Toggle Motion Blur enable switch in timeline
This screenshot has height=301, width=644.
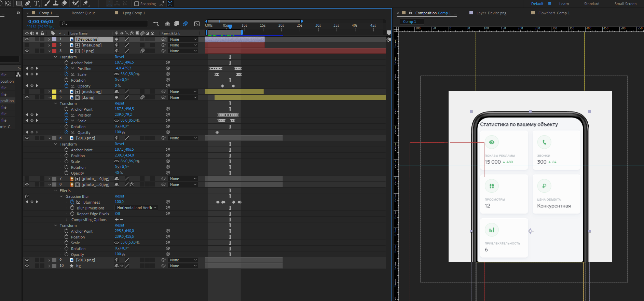tap(185, 24)
